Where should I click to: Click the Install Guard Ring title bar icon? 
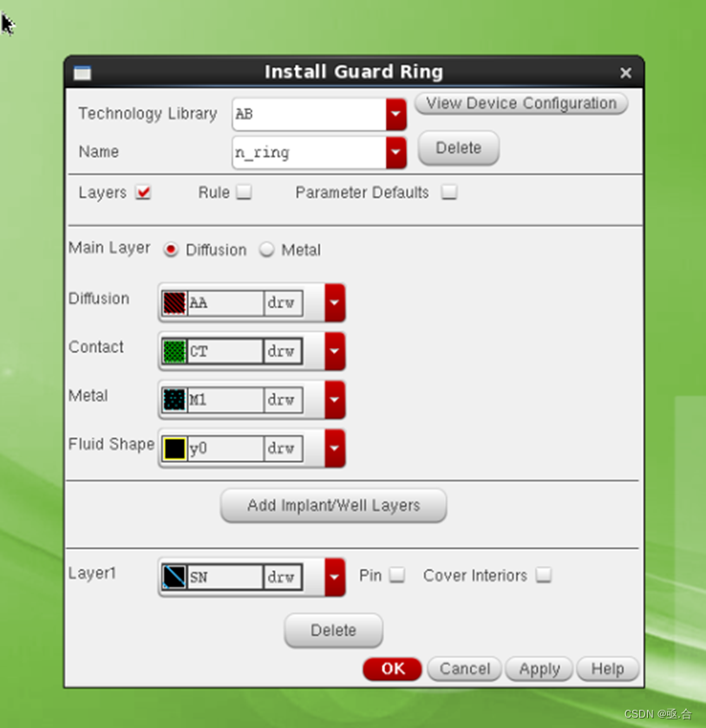pyautogui.click(x=82, y=73)
